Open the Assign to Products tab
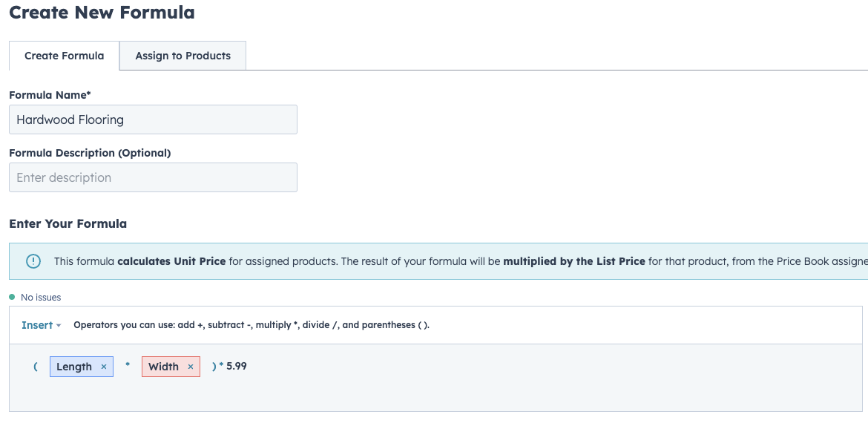 click(x=183, y=56)
